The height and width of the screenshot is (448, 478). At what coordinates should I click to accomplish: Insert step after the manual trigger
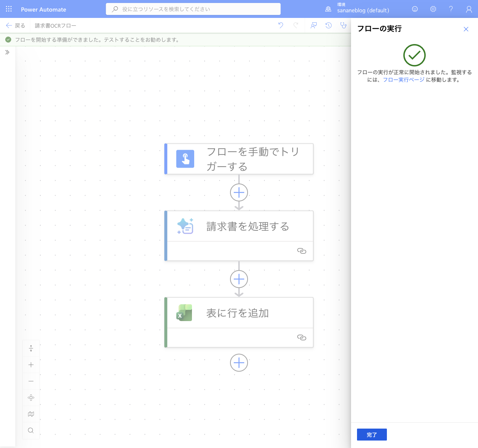(x=239, y=193)
